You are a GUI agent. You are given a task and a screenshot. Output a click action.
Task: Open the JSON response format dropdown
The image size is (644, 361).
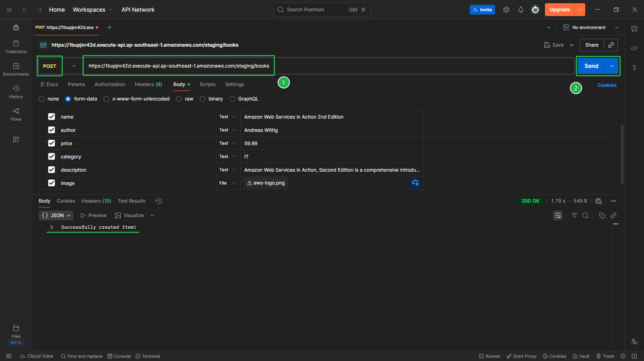click(x=56, y=215)
